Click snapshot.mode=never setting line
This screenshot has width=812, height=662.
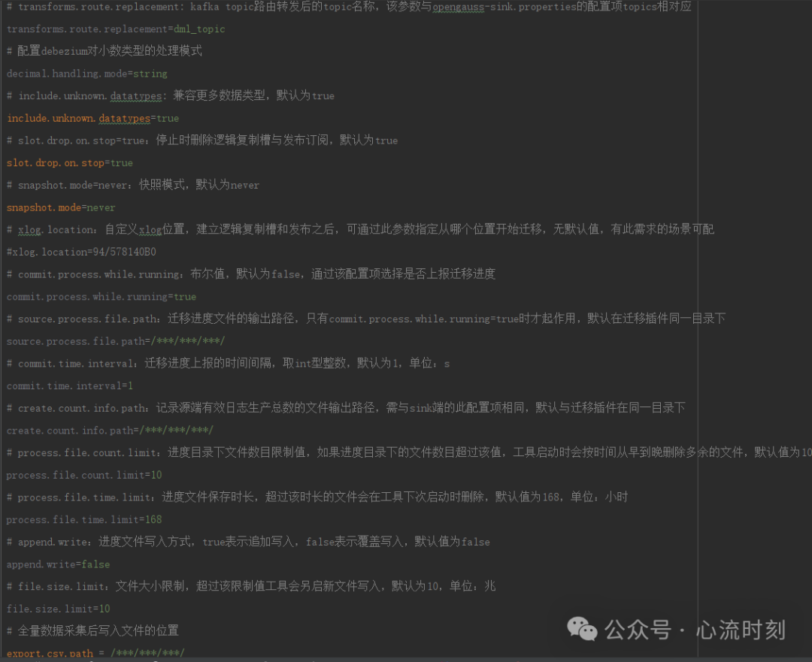[x=61, y=207]
